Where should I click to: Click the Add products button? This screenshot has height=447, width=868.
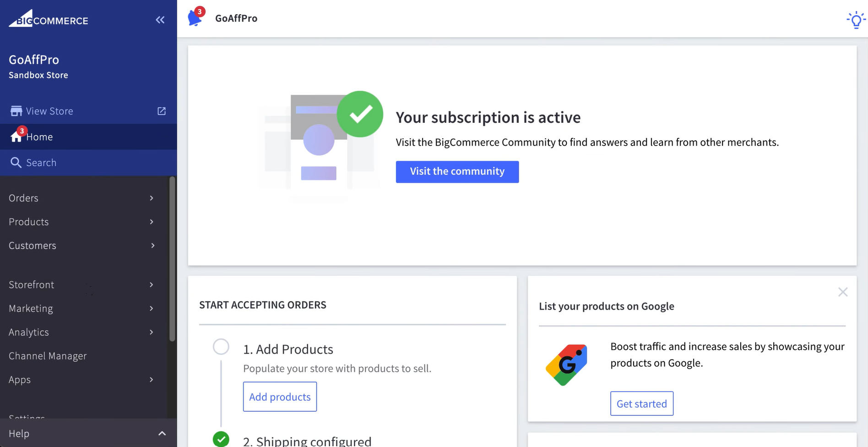click(280, 397)
